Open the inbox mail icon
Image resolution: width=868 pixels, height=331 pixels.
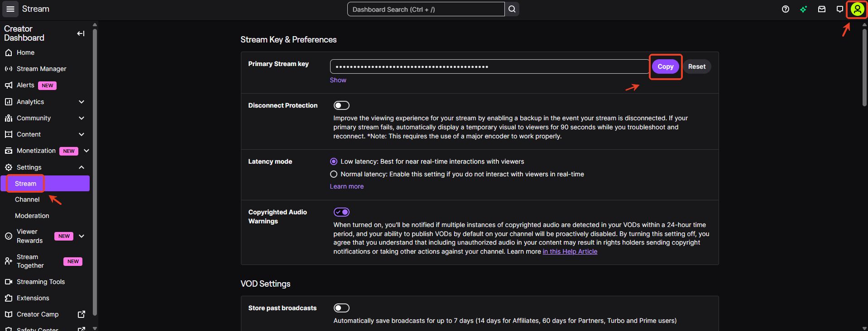pos(822,9)
